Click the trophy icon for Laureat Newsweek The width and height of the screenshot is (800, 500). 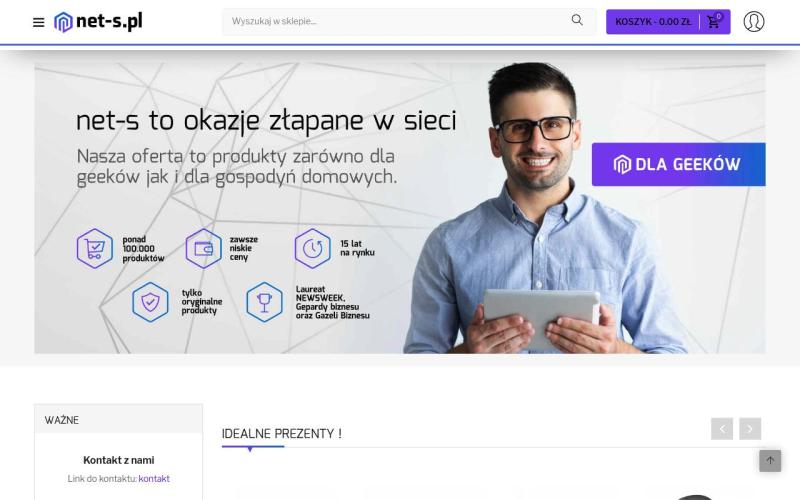(x=264, y=302)
